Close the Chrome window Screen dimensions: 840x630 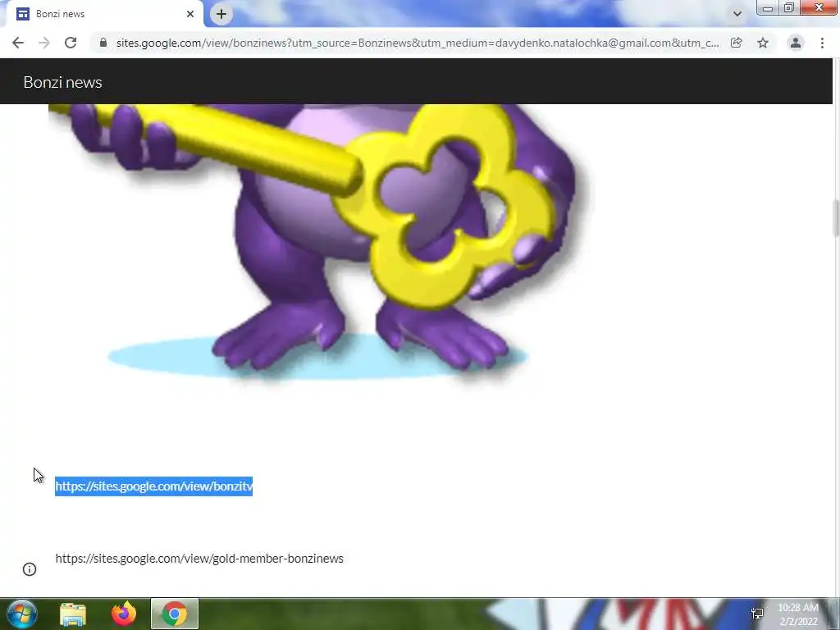[x=819, y=7]
